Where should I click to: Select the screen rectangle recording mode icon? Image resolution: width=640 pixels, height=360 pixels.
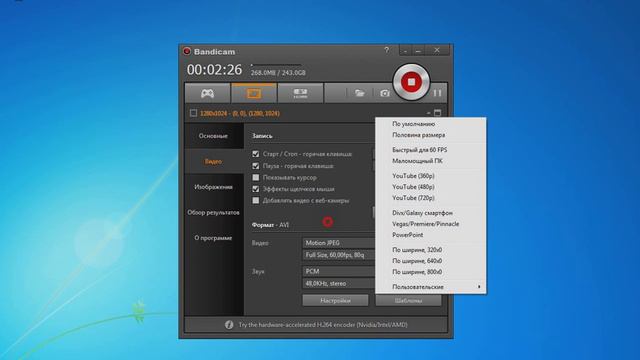point(254,93)
